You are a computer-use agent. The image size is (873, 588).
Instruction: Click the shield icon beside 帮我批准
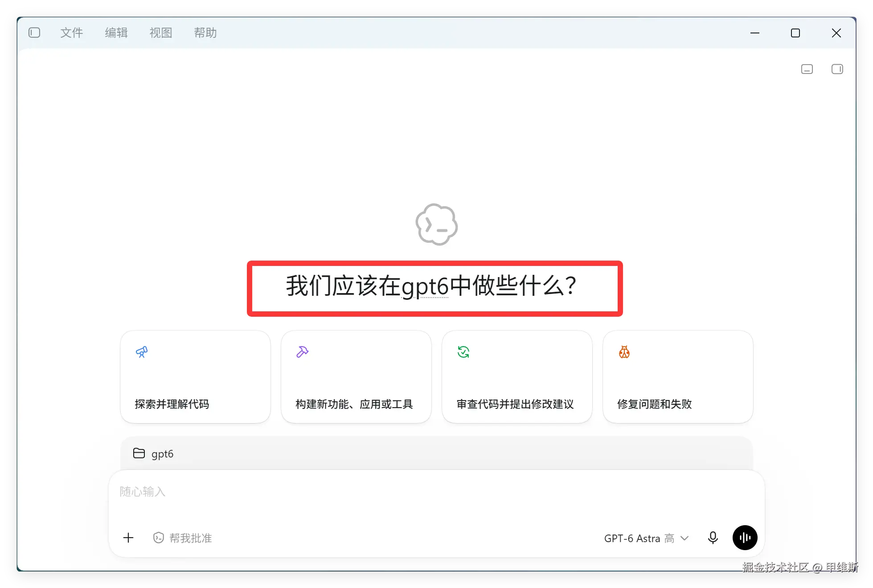tap(158, 538)
